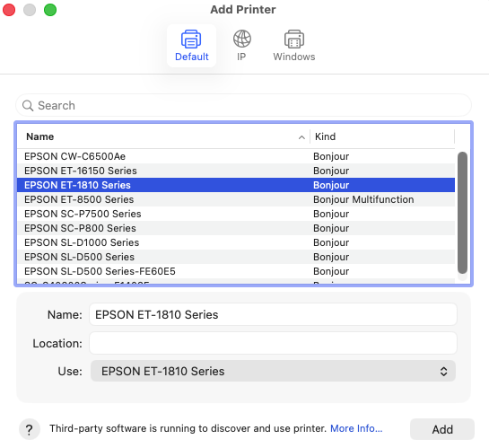Click the Location text field
Image resolution: width=489 pixels, height=448 pixels.
click(x=273, y=343)
